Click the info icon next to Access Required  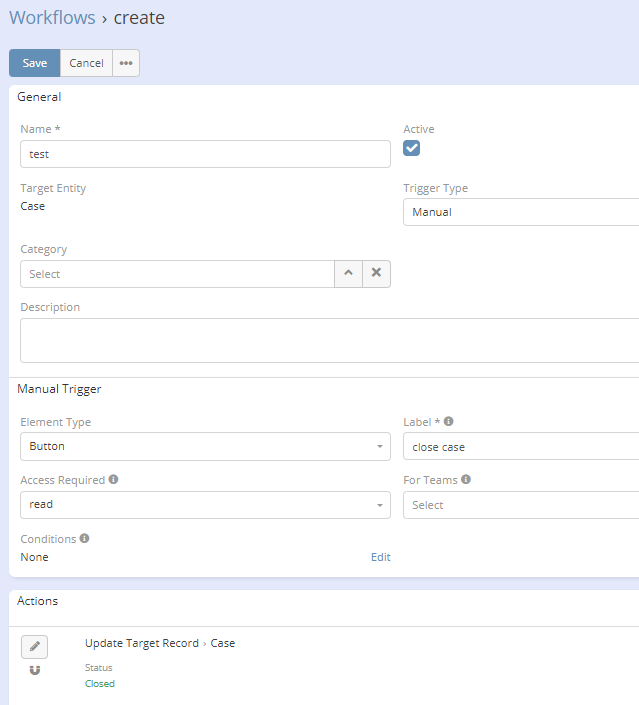113,480
